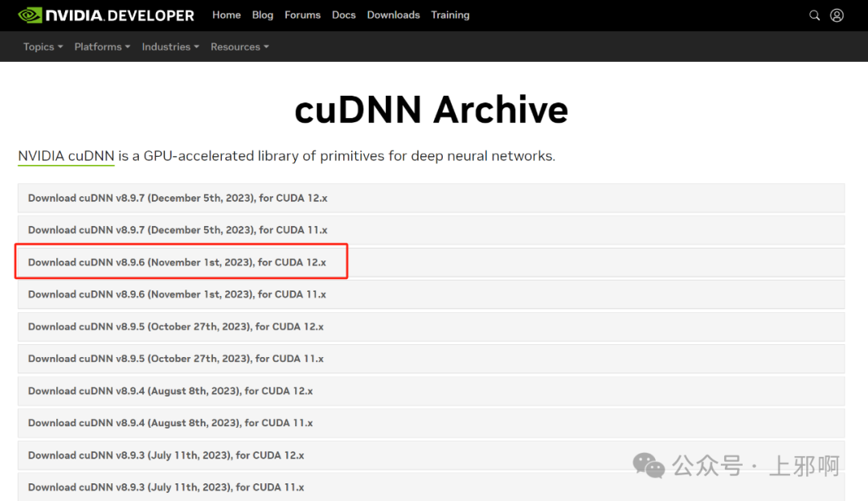Expand cuDNN v8.9.5 for CUDA 12.x
The height and width of the screenshot is (501, 868).
431,326
